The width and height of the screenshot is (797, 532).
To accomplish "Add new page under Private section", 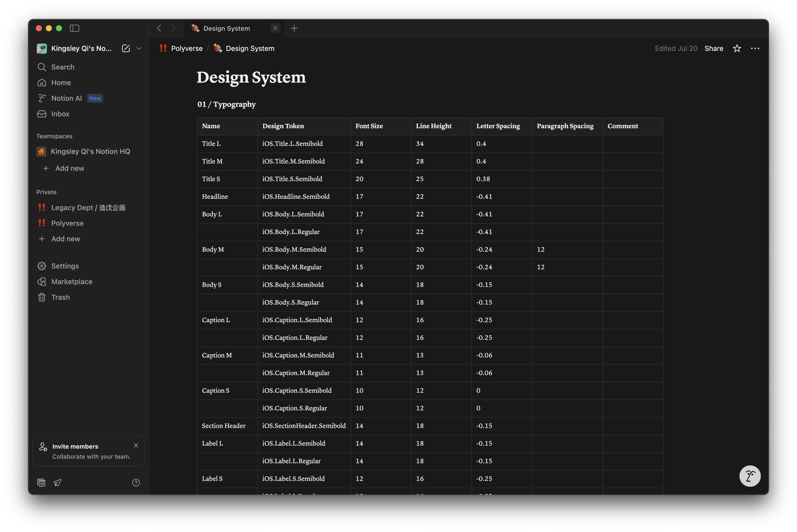I will click(65, 239).
